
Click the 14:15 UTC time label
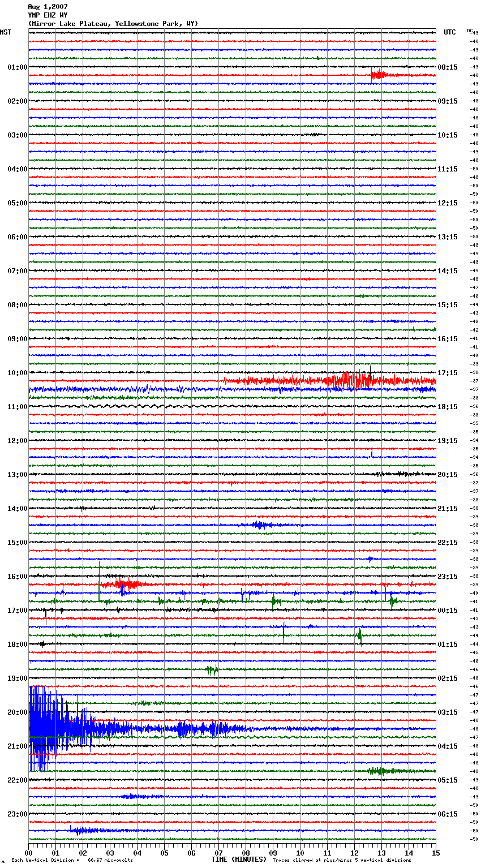(448, 271)
